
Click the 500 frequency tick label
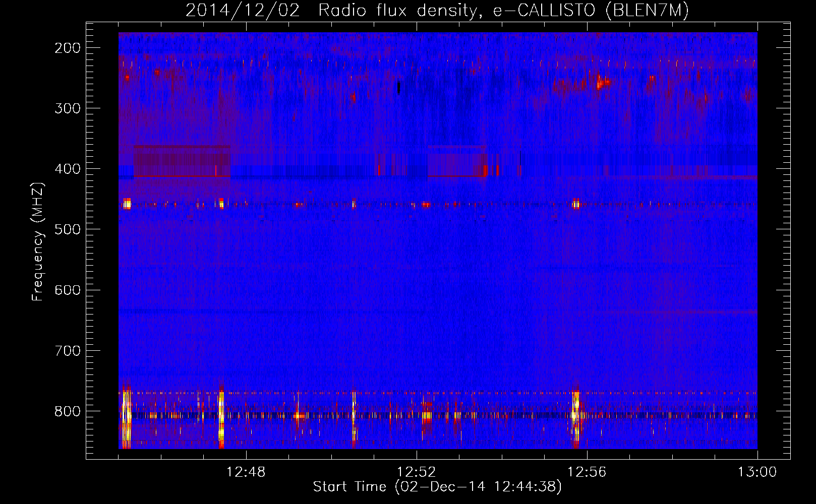point(68,229)
